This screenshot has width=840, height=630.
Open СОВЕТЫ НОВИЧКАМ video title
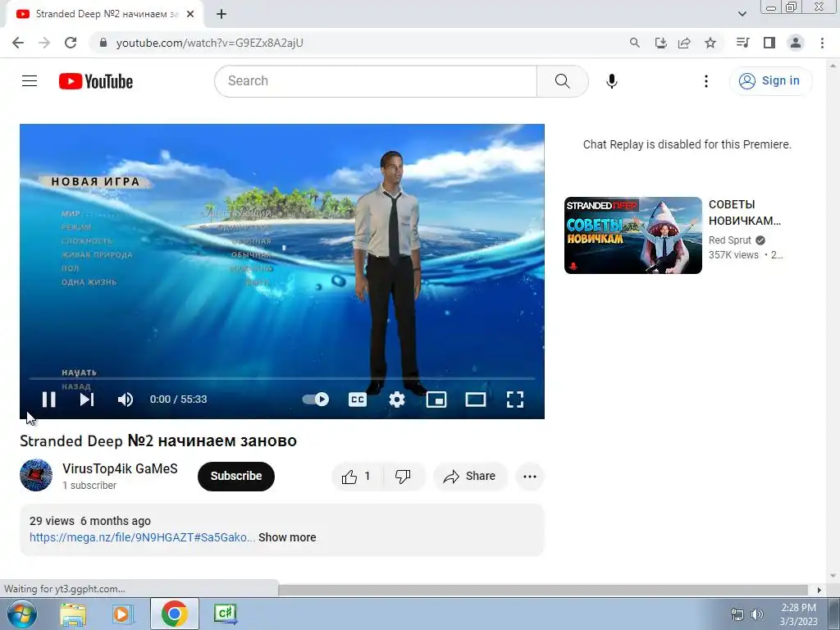pyautogui.click(x=745, y=212)
